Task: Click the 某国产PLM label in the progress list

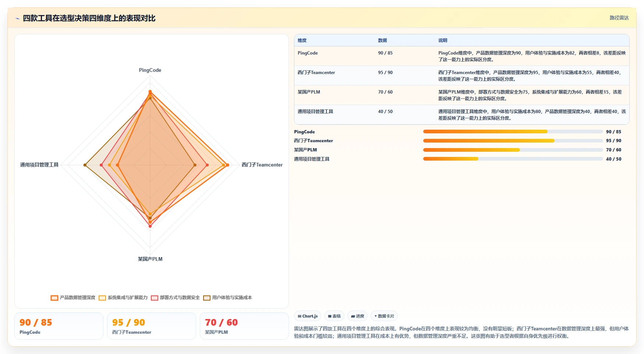Action: coord(305,150)
